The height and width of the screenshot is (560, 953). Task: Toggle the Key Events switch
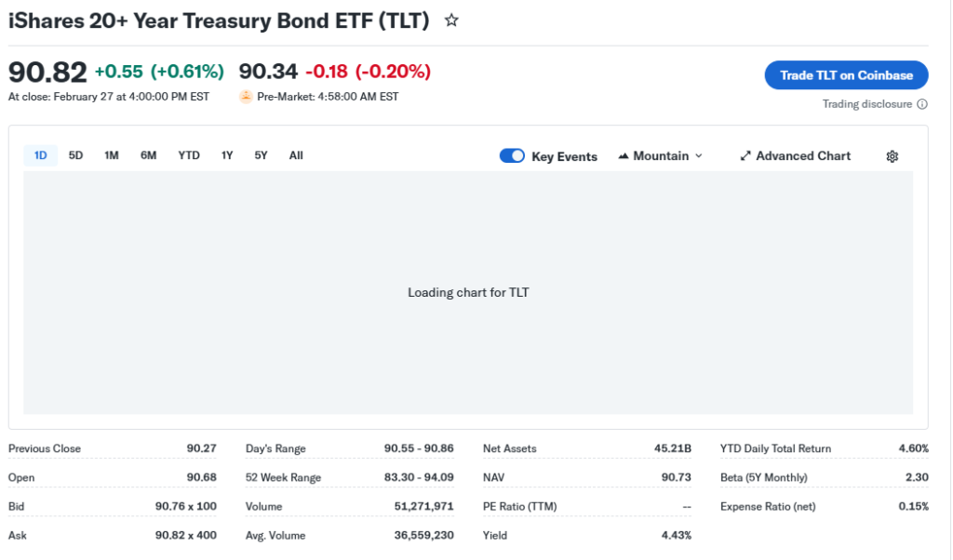pyautogui.click(x=513, y=156)
